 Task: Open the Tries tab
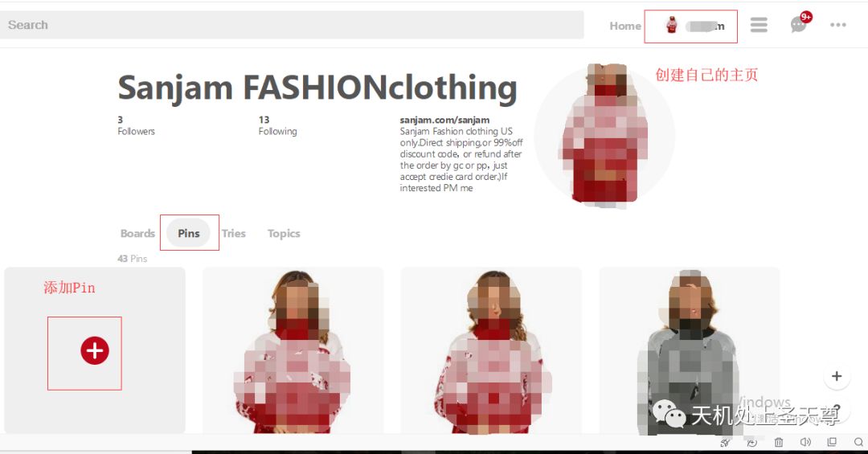coord(233,233)
